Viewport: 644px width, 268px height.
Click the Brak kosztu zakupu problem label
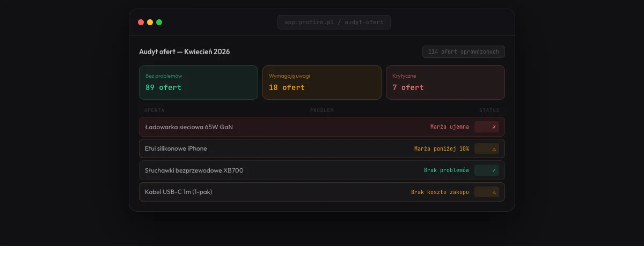pos(440,192)
